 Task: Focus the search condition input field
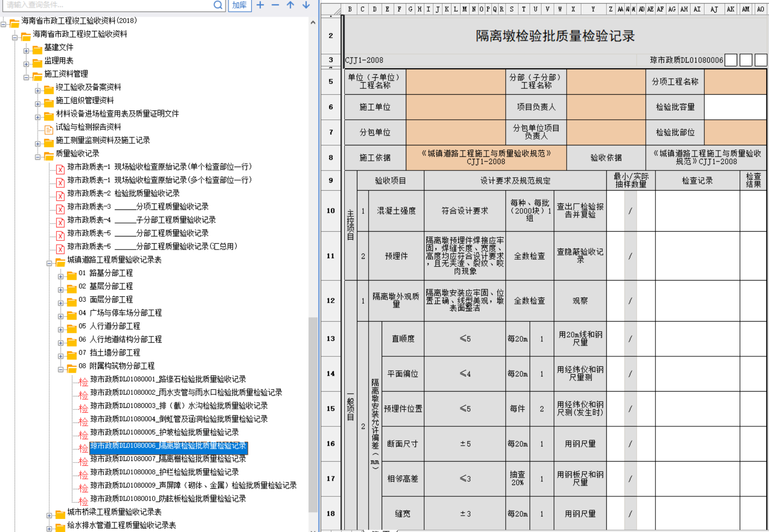tap(106, 5)
